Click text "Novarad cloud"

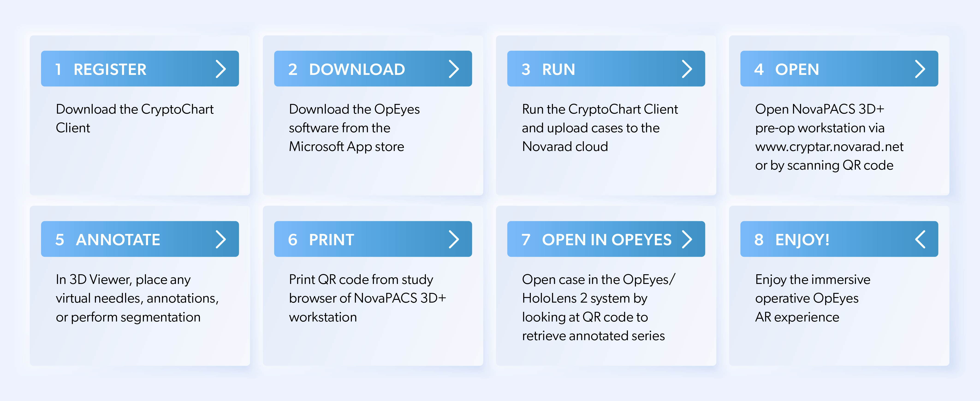click(565, 147)
